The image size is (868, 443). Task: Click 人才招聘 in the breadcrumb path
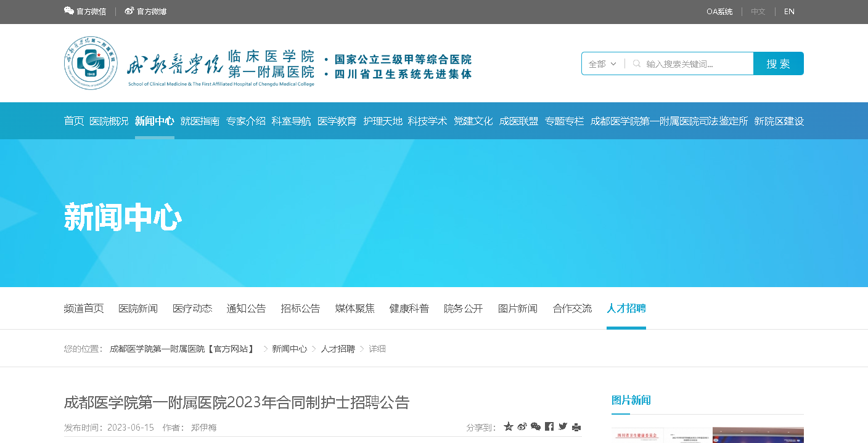[x=337, y=349]
